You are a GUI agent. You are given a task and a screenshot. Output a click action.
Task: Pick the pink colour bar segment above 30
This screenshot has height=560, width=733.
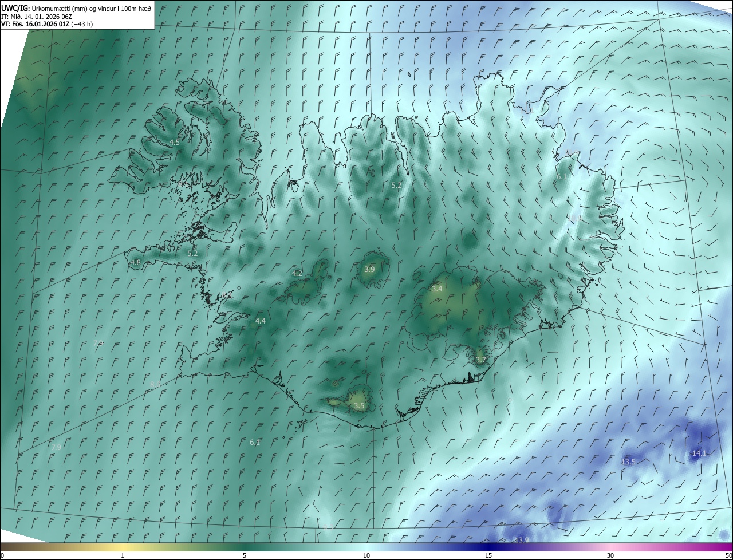tap(610, 547)
